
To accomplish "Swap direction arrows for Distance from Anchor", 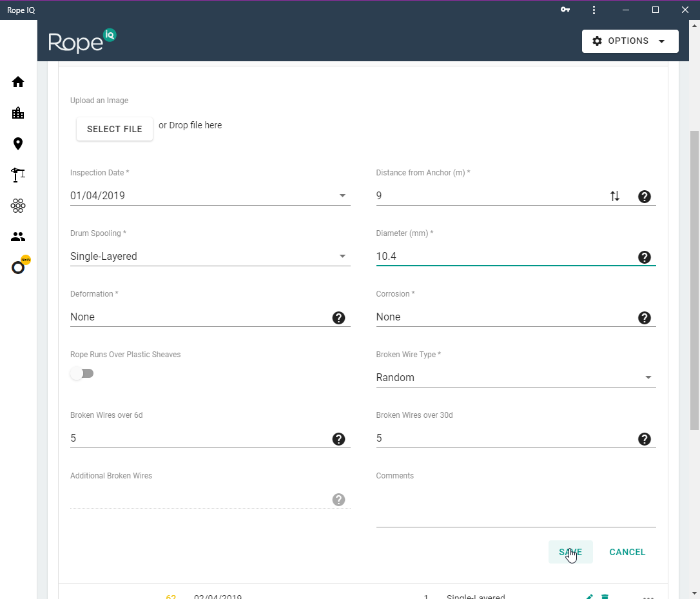I will click(615, 196).
